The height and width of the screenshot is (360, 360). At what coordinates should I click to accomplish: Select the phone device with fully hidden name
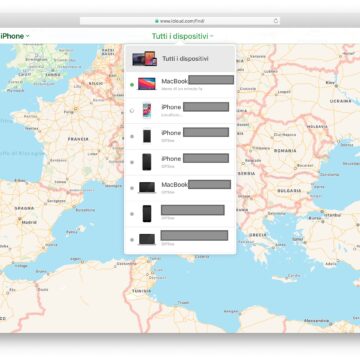180,214
